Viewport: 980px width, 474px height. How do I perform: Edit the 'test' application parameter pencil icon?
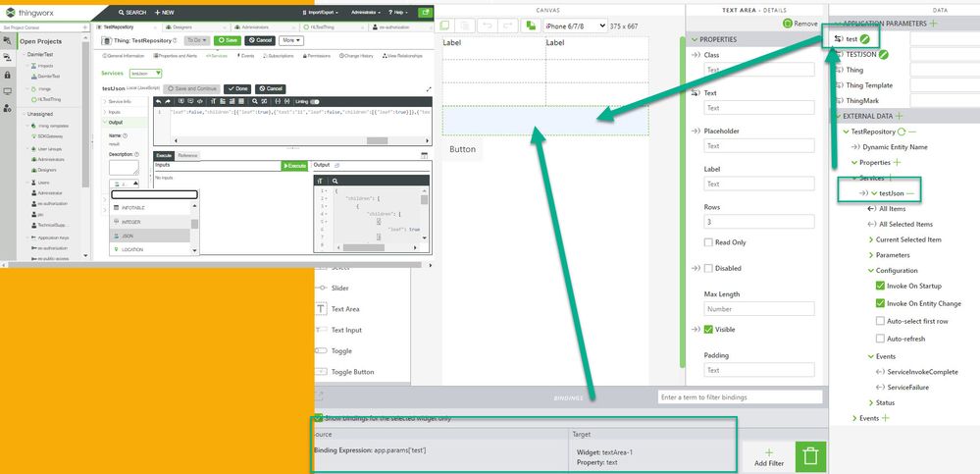point(864,39)
